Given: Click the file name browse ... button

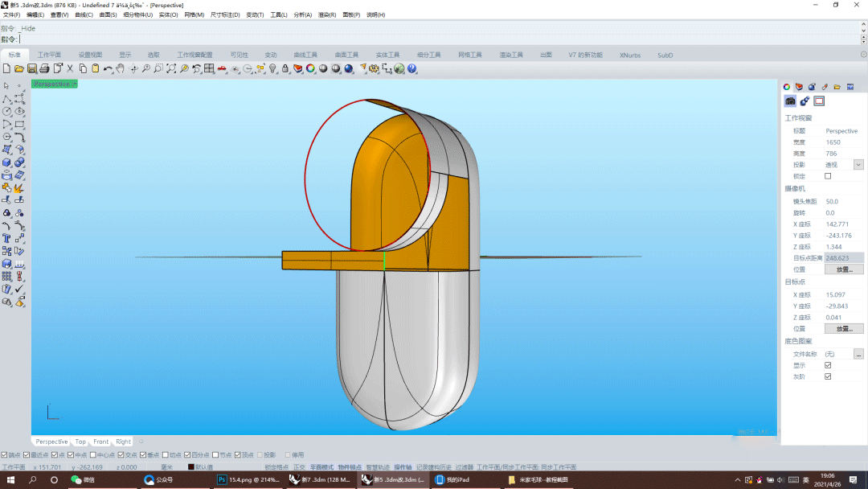Looking at the screenshot, I should [x=858, y=354].
